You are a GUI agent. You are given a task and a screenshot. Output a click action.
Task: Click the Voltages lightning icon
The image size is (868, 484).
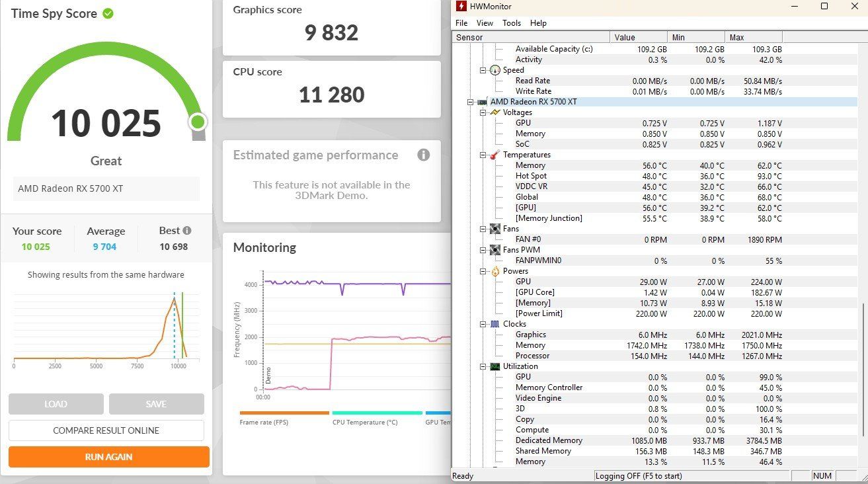[x=495, y=112]
